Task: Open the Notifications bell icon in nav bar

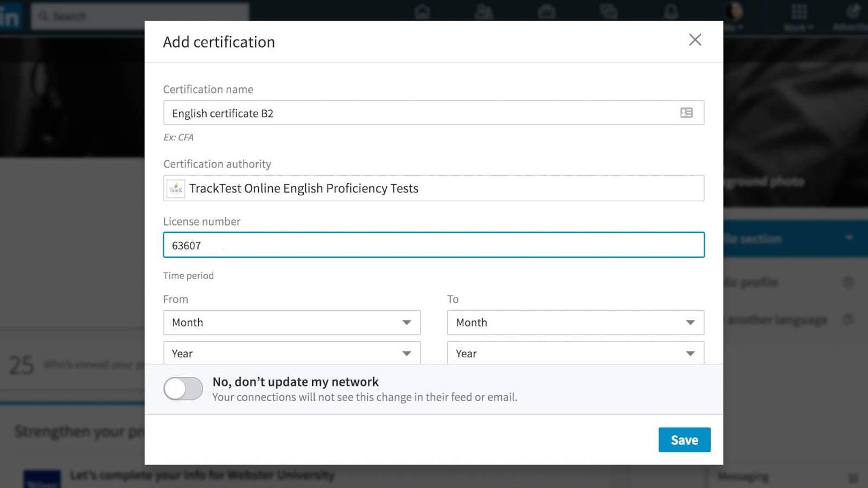Action: pos(671,12)
